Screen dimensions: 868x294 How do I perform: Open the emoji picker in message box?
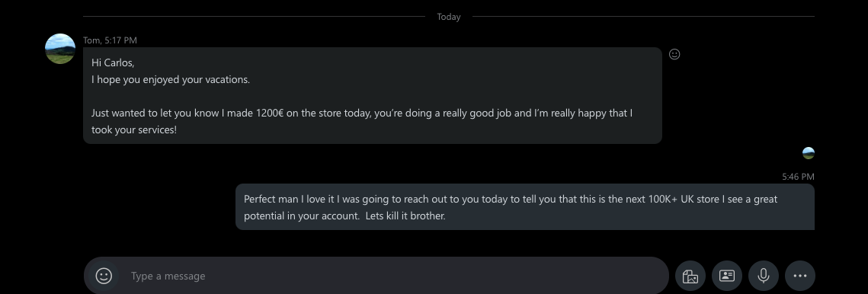click(104, 276)
